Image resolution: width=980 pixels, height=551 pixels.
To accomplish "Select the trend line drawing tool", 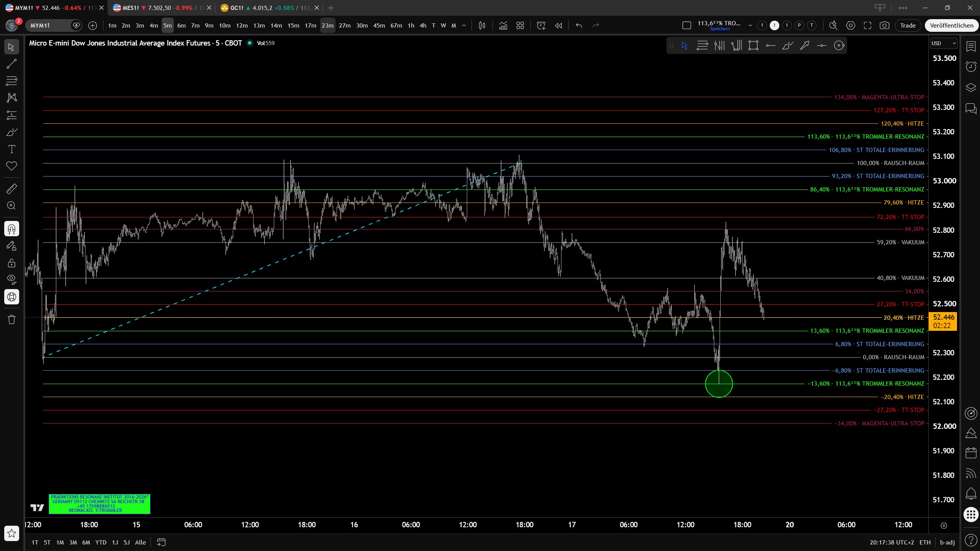I will [x=11, y=64].
